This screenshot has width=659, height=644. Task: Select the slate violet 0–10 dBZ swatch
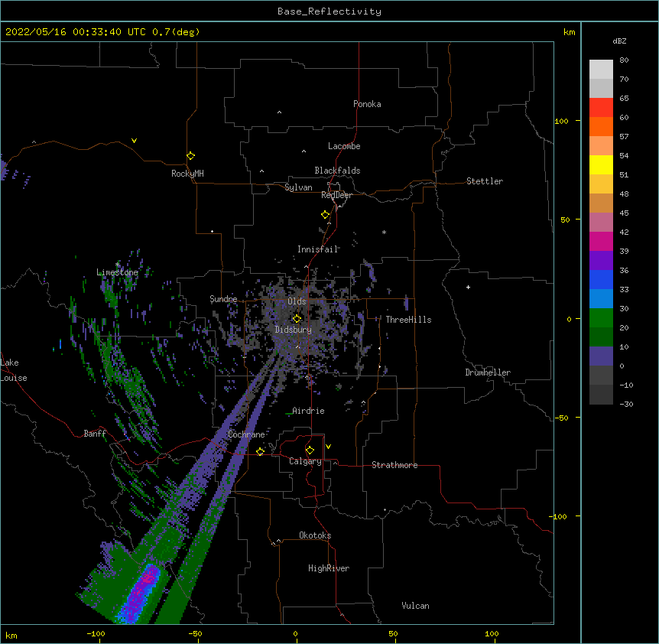(x=601, y=356)
